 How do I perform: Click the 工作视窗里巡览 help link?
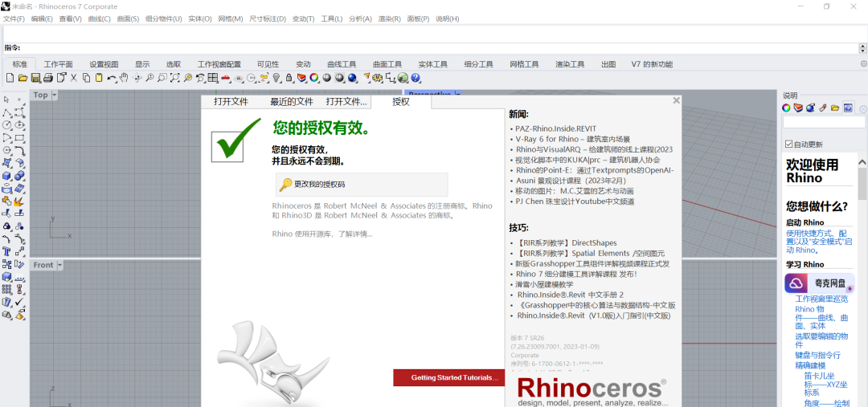pyautogui.click(x=821, y=299)
